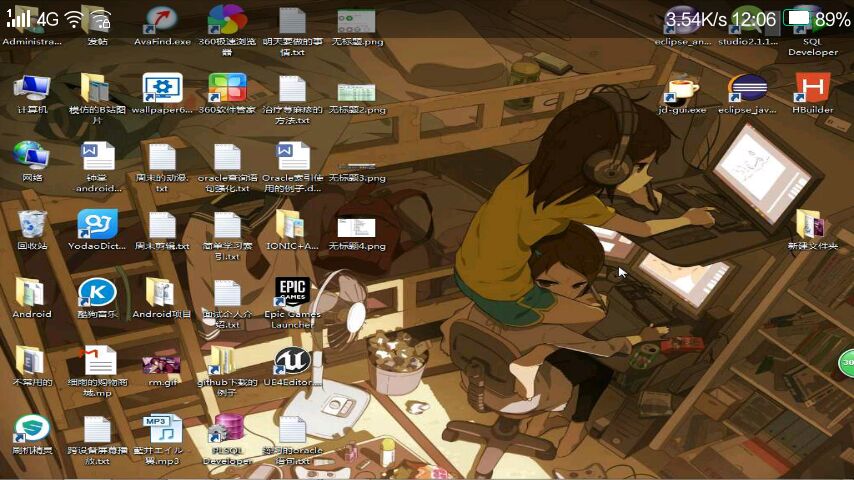Viewport: 854px width, 480px height.
Task: Open the Oracle索引使用的例子 Word document
Action: [x=292, y=167]
